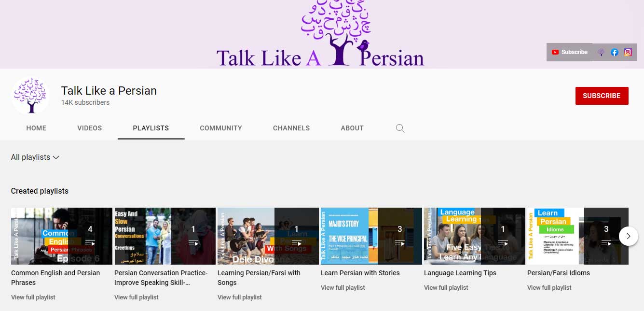Open Common English and Persian Phrases thumbnail
Screen dimensions: 644x311
[62, 236]
